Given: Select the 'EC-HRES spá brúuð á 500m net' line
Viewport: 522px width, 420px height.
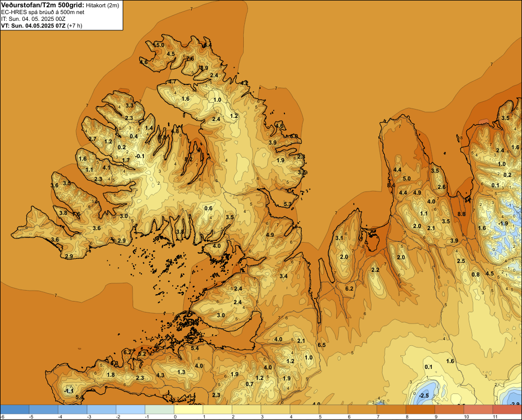Looking at the screenshot, I should [x=43, y=12].
